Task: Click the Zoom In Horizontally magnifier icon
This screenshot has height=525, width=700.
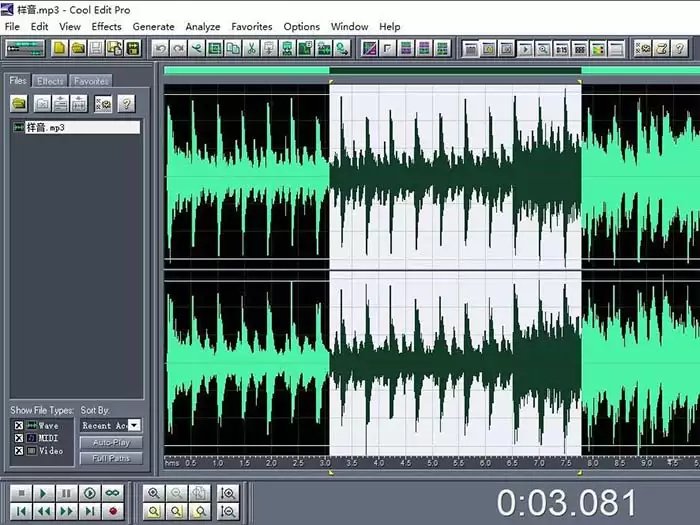Action: point(154,493)
